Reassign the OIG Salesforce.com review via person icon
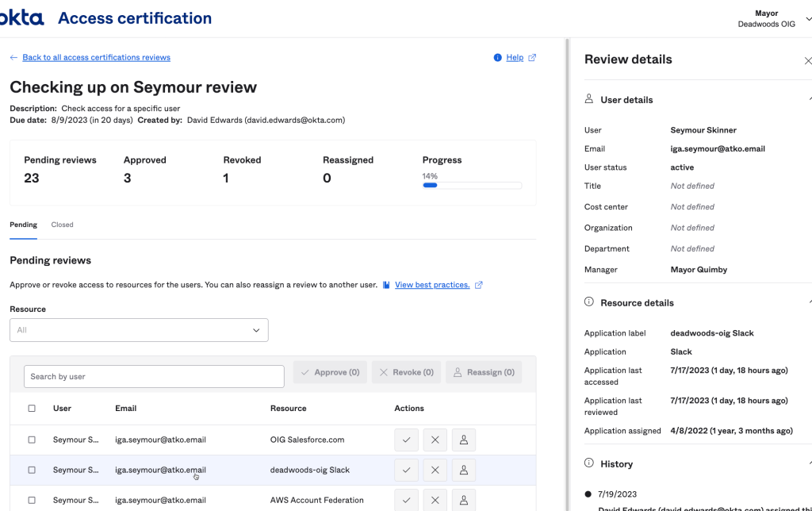 [x=464, y=440]
